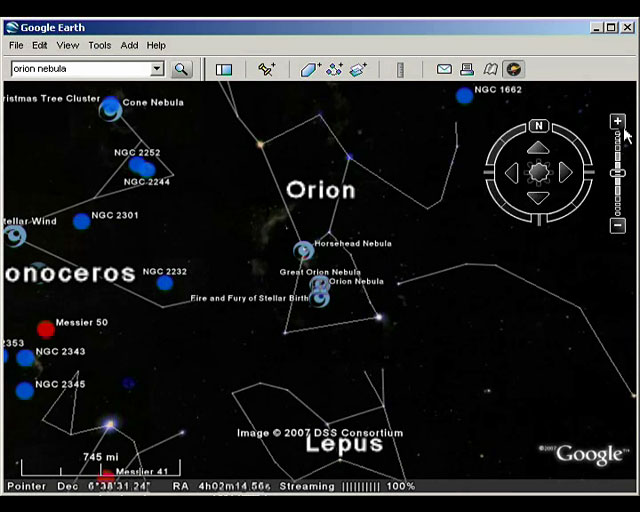Click the zoom in plus button
640x512 pixels.
coord(618,121)
